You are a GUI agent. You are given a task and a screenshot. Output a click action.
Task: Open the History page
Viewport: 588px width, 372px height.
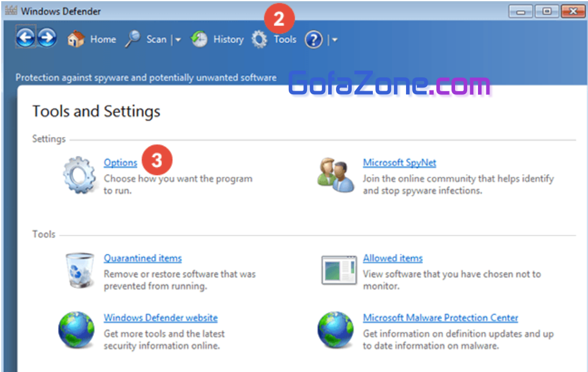pyautogui.click(x=218, y=39)
